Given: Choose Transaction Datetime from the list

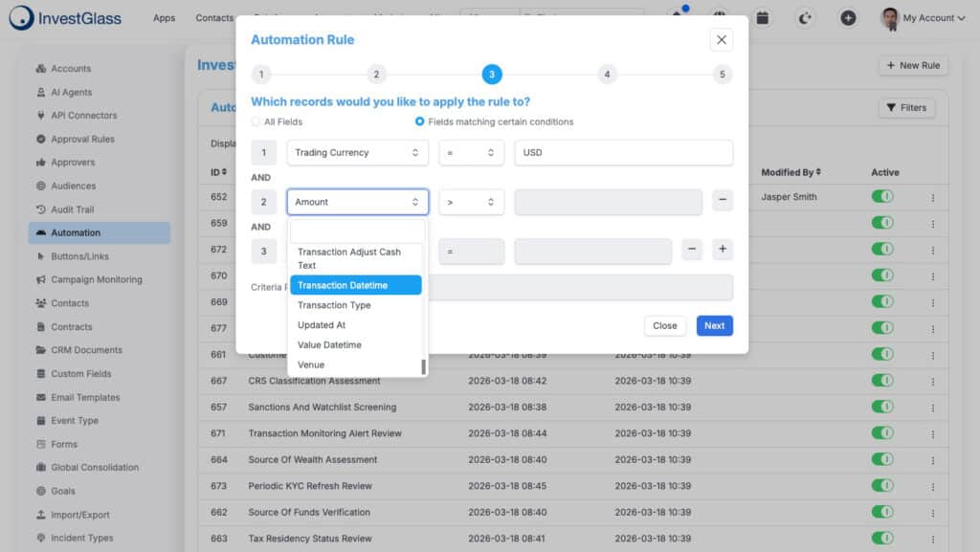Looking at the screenshot, I should [356, 285].
